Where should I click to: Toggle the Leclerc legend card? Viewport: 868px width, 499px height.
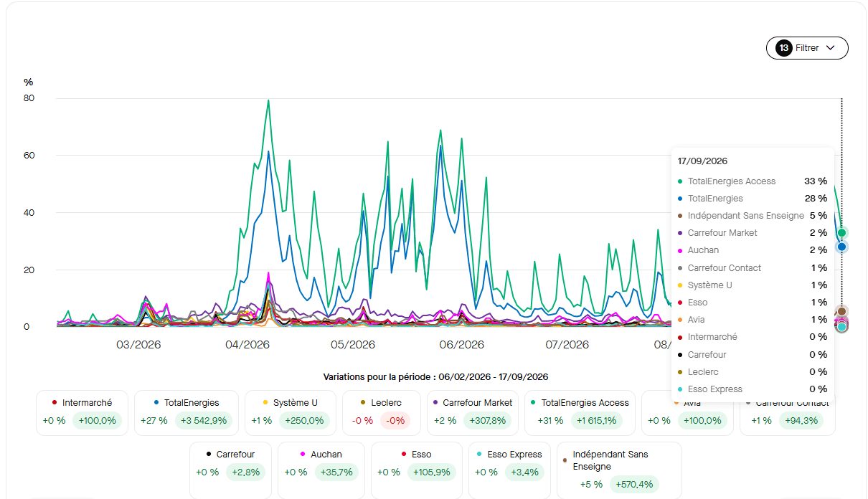point(382,413)
